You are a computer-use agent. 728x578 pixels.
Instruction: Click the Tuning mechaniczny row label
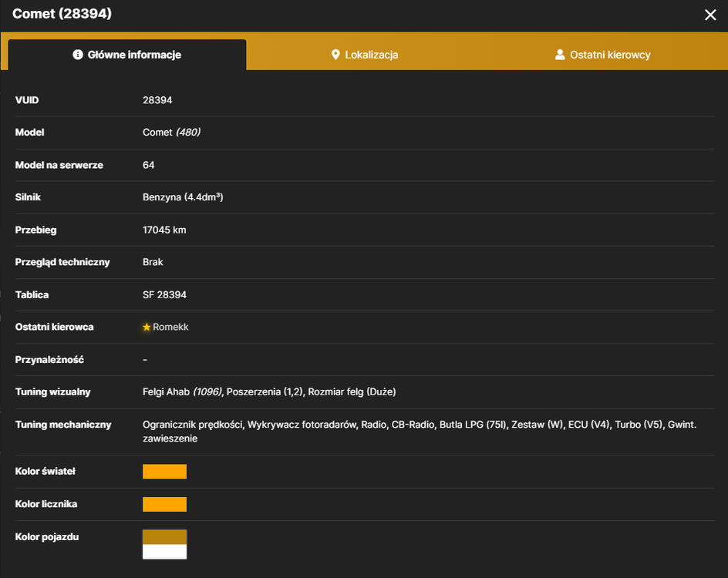point(63,425)
